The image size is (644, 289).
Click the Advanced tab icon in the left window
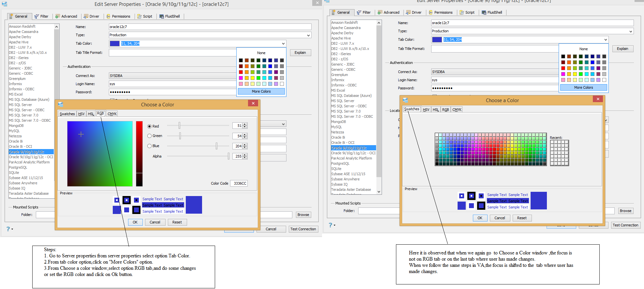point(58,16)
